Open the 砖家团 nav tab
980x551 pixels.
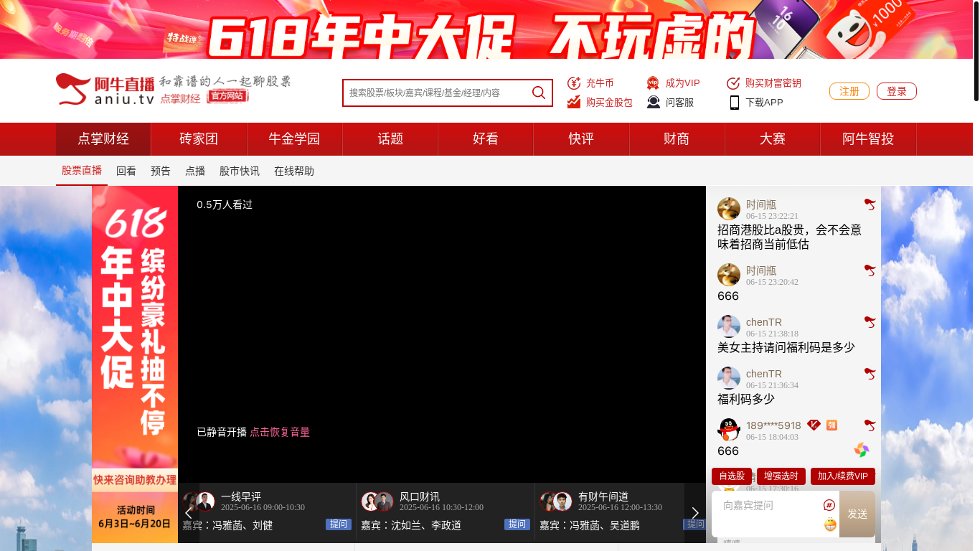point(199,139)
